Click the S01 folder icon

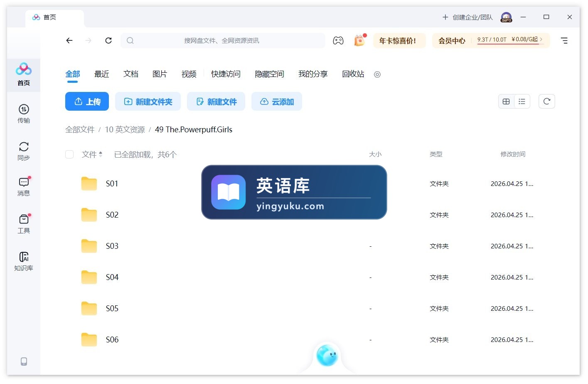point(89,183)
